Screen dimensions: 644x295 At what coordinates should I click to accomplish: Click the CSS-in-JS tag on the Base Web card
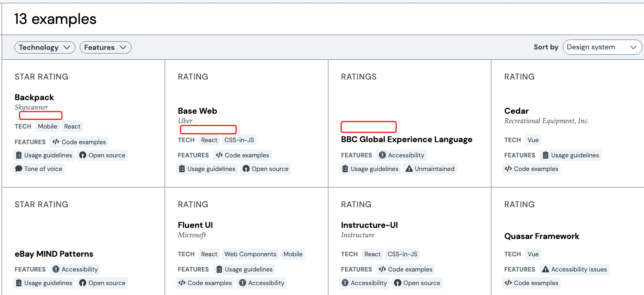point(239,140)
